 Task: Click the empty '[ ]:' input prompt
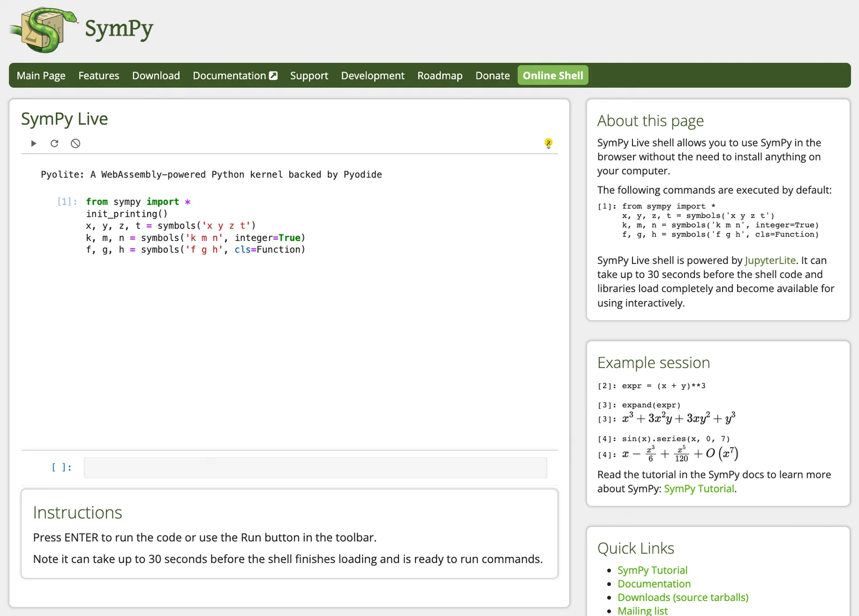62,467
